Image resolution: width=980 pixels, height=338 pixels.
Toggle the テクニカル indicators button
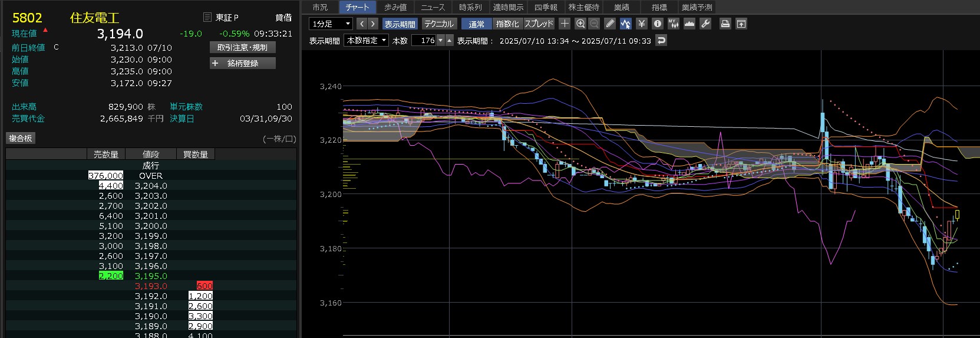pyautogui.click(x=439, y=24)
